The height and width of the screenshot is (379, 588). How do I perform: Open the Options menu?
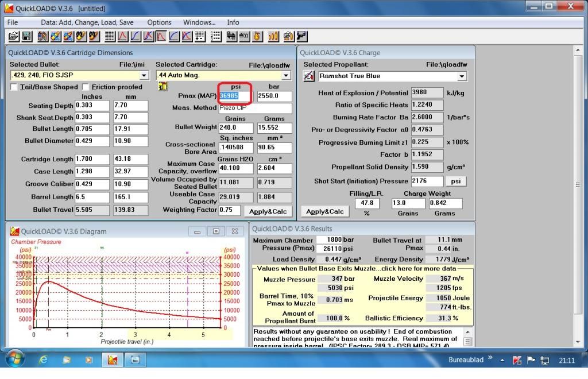[159, 22]
